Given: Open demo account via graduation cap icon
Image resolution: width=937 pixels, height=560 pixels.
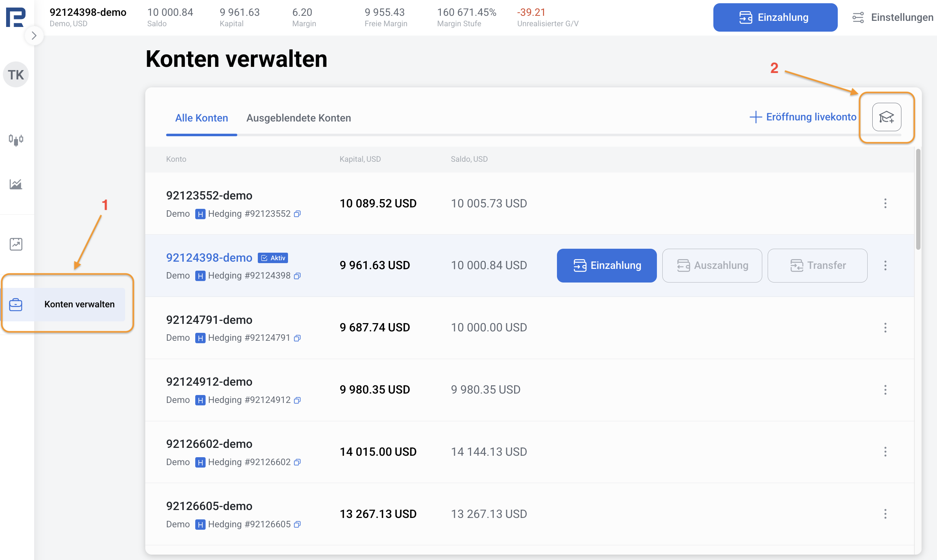Looking at the screenshot, I should pos(886,117).
